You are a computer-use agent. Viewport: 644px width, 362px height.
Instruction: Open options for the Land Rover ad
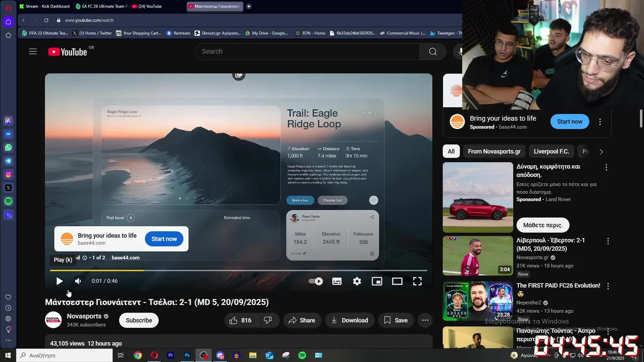(606, 167)
